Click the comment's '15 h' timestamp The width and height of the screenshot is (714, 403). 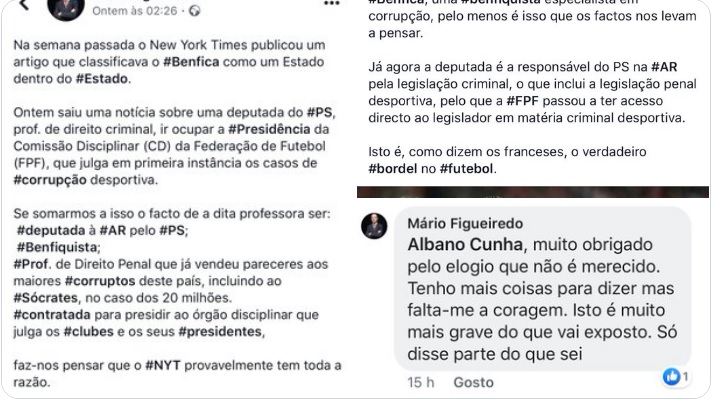click(x=421, y=383)
